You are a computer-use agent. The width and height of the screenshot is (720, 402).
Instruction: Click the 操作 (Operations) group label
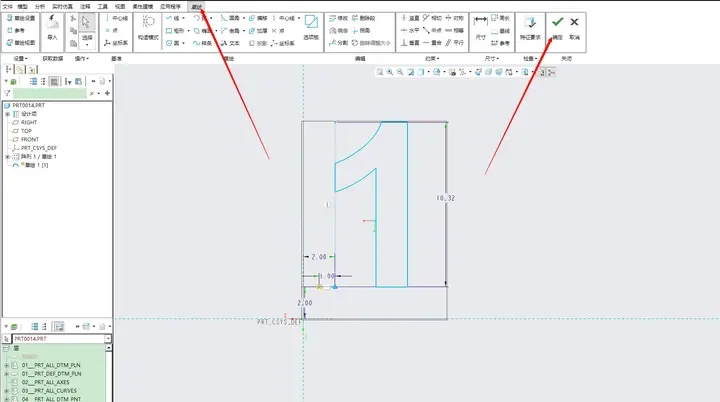pos(82,58)
